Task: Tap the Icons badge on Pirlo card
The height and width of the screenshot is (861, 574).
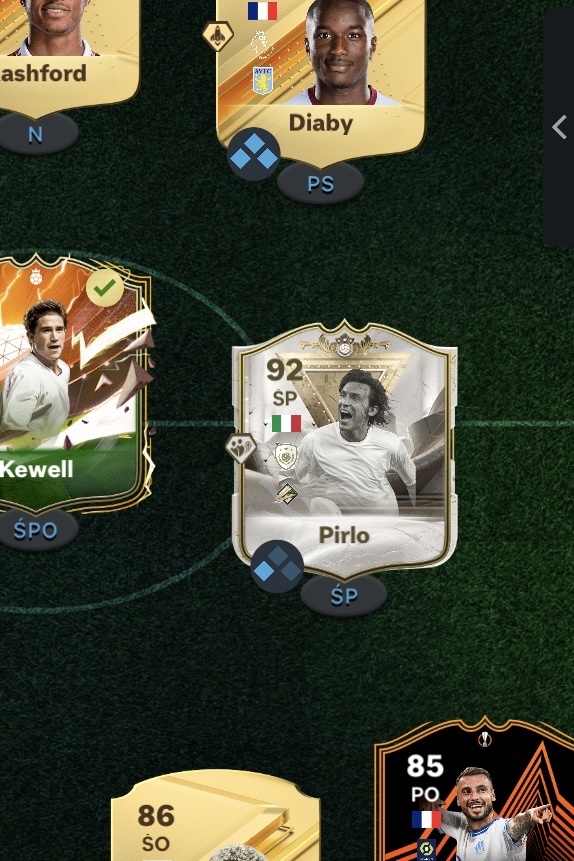Action: pyautogui.click(x=286, y=457)
